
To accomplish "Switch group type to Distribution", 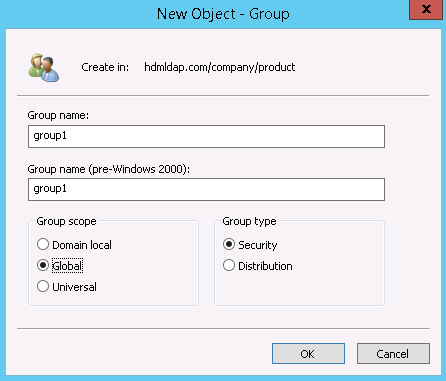I will point(229,266).
